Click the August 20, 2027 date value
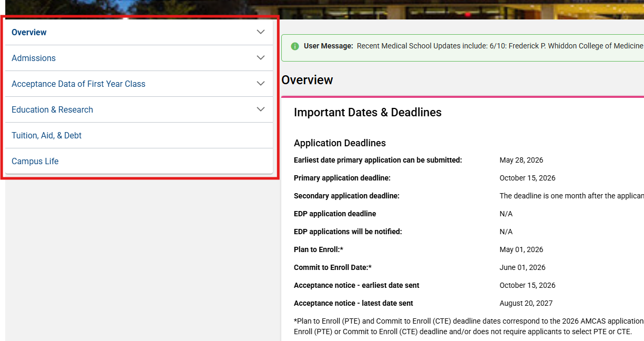644x341 pixels. pos(526,303)
